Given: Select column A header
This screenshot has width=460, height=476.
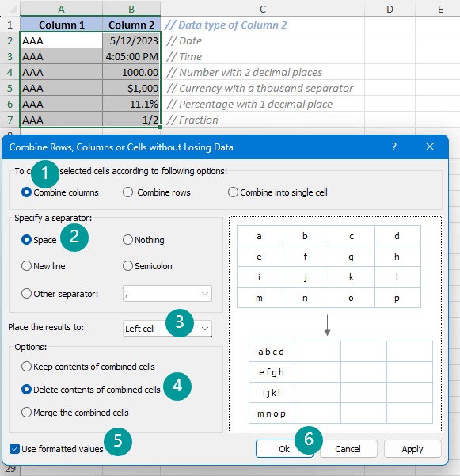Looking at the screenshot, I should 61,9.
